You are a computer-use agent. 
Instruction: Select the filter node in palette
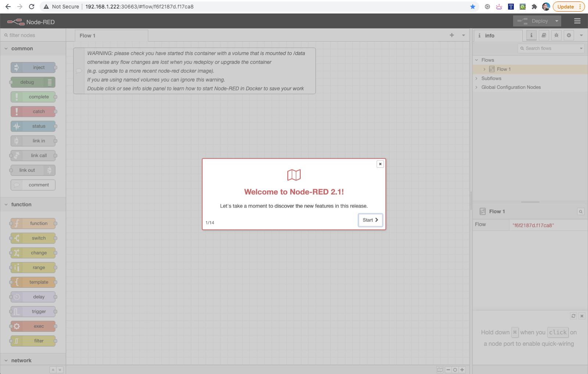tap(33, 341)
